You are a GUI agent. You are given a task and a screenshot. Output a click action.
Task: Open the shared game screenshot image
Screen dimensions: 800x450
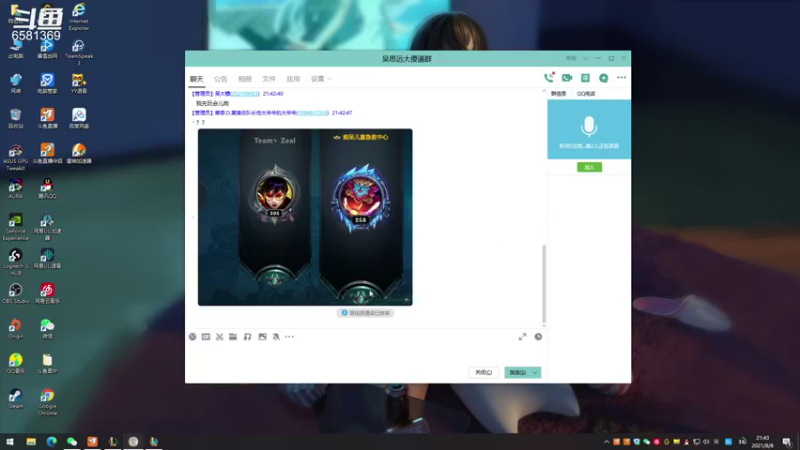305,217
